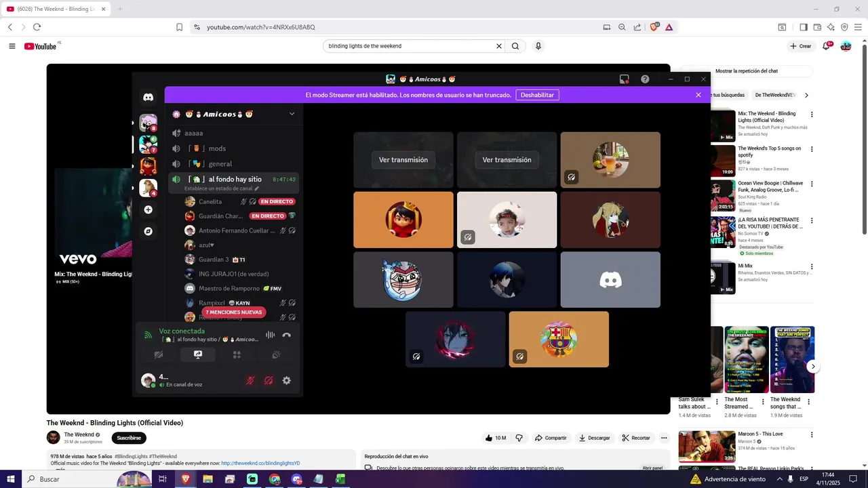
Task: Open Discord help question mark icon
Action: tap(645, 79)
